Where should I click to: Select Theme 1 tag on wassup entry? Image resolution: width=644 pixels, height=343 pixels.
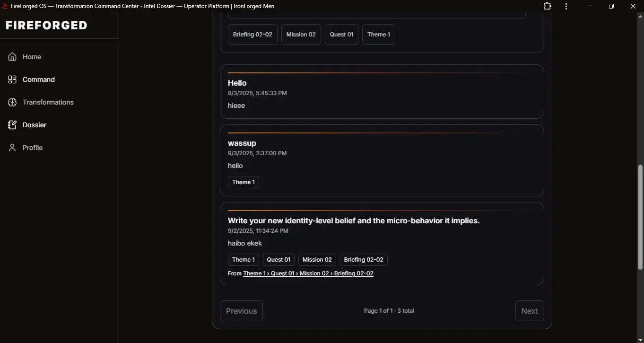[243, 182]
